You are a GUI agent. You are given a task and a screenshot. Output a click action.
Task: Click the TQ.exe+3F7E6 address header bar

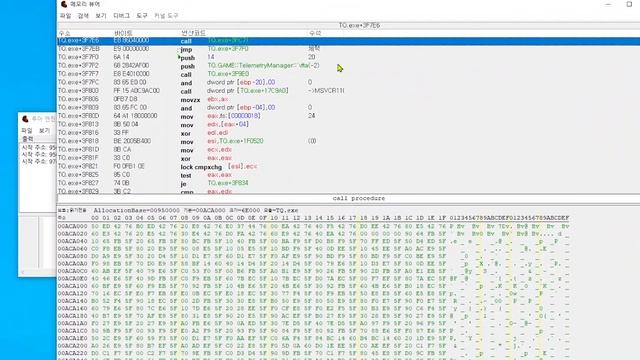[x=348, y=25]
